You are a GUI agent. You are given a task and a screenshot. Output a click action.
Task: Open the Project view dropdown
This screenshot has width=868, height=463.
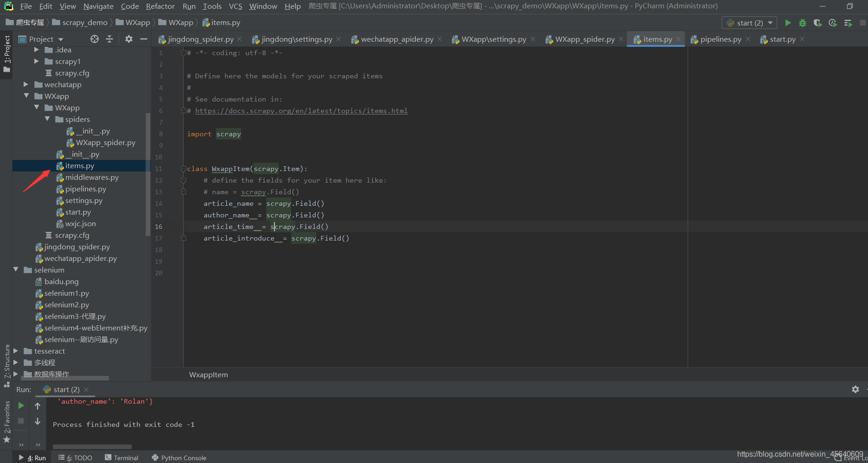pos(41,39)
